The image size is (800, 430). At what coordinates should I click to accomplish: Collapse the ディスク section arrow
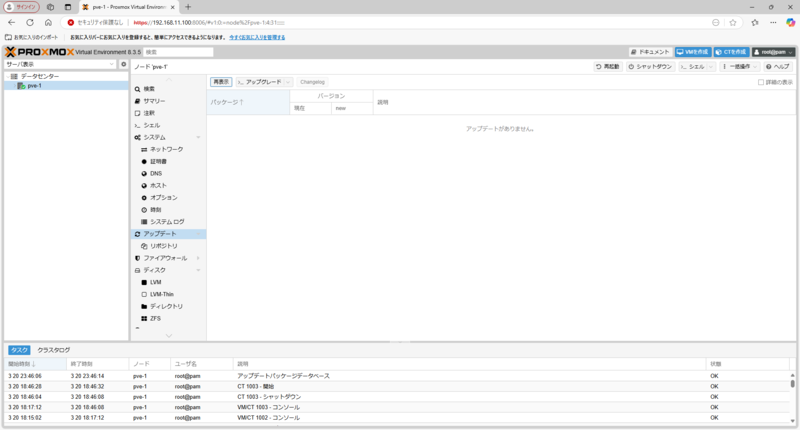point(198,270)
